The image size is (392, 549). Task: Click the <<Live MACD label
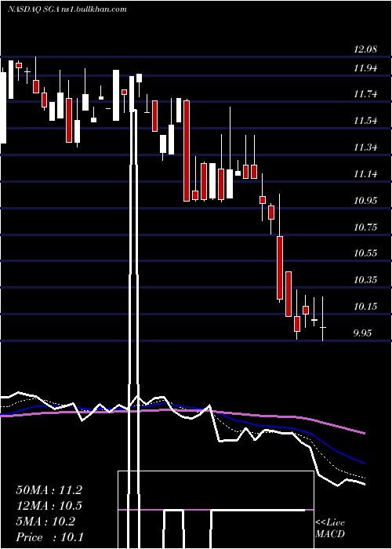330,528
